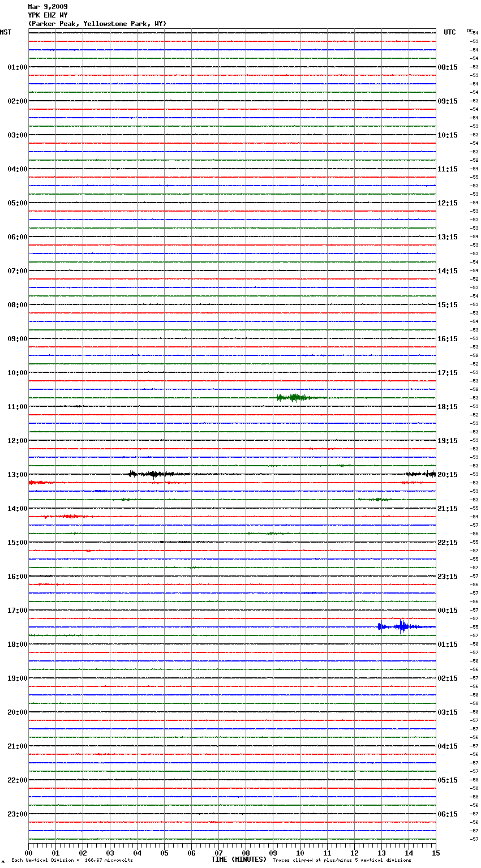
Task: Click the "MST" timezone label
Action: tap(6, 32)
